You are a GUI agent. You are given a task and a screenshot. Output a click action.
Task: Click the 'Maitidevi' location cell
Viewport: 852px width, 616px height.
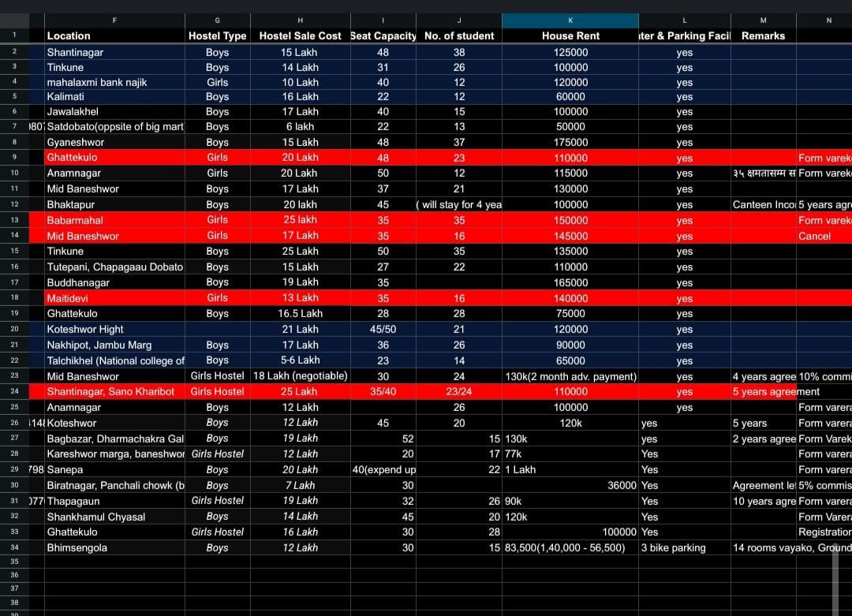click(x=114, y=298)
